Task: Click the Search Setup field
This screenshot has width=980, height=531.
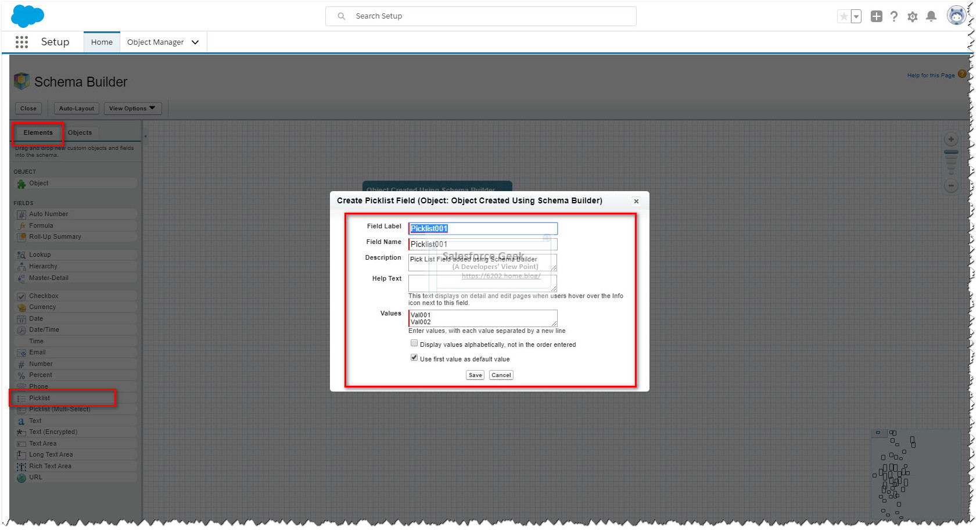Action: point(481,16)
